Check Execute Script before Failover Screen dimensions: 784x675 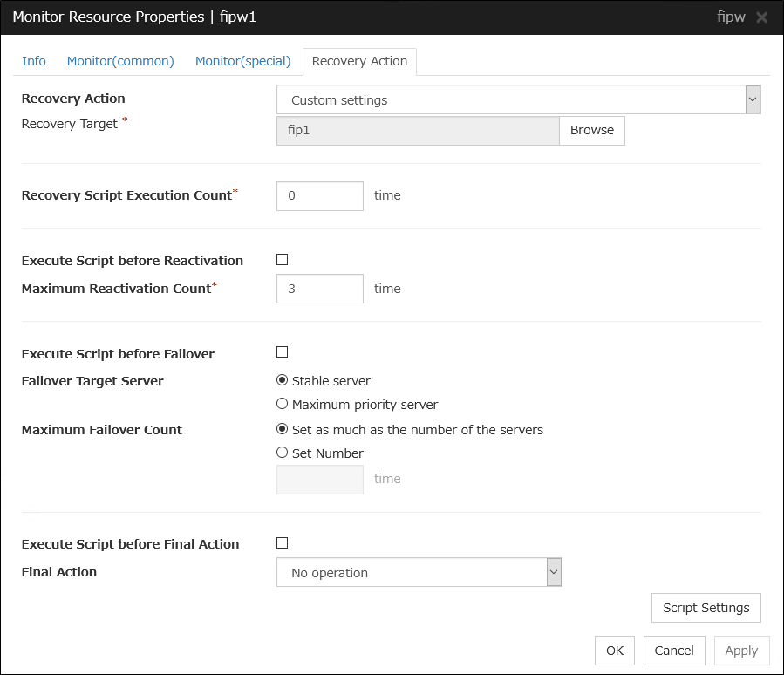282,352
